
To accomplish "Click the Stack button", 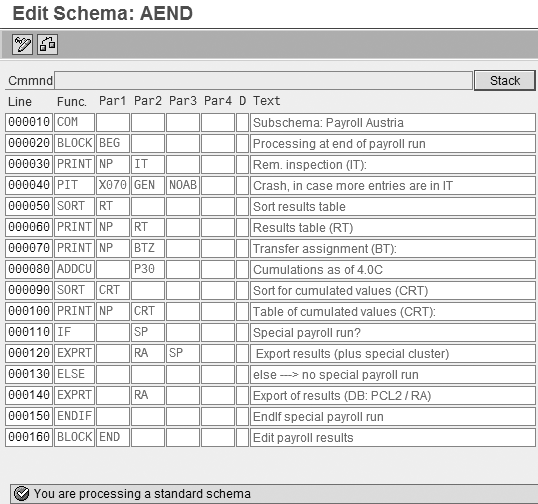I will point(505,81).
